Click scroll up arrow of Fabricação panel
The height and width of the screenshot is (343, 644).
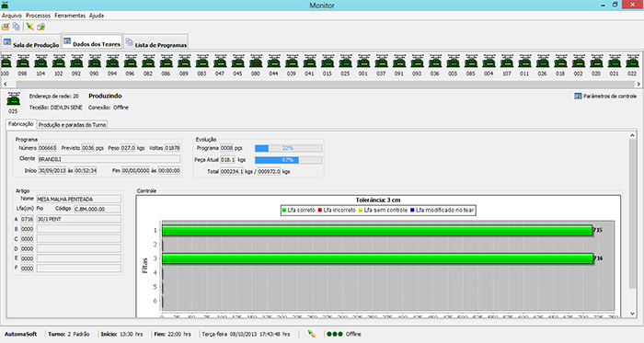click(633, 135)
